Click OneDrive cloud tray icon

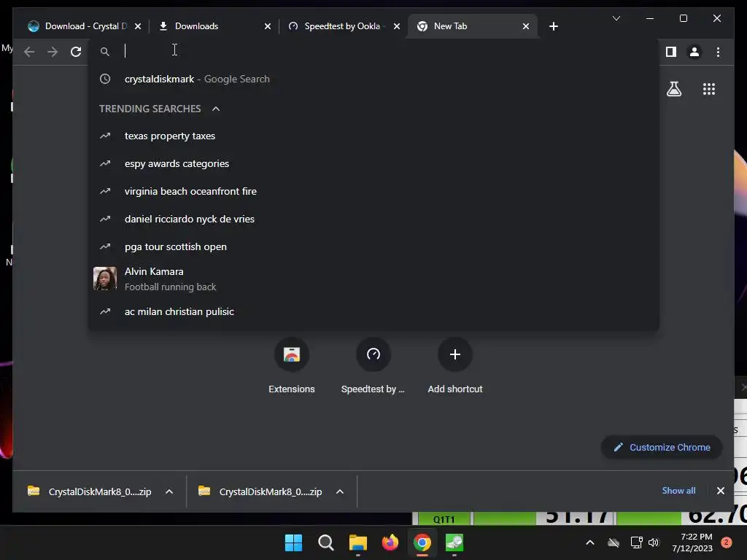coord(614,542)
